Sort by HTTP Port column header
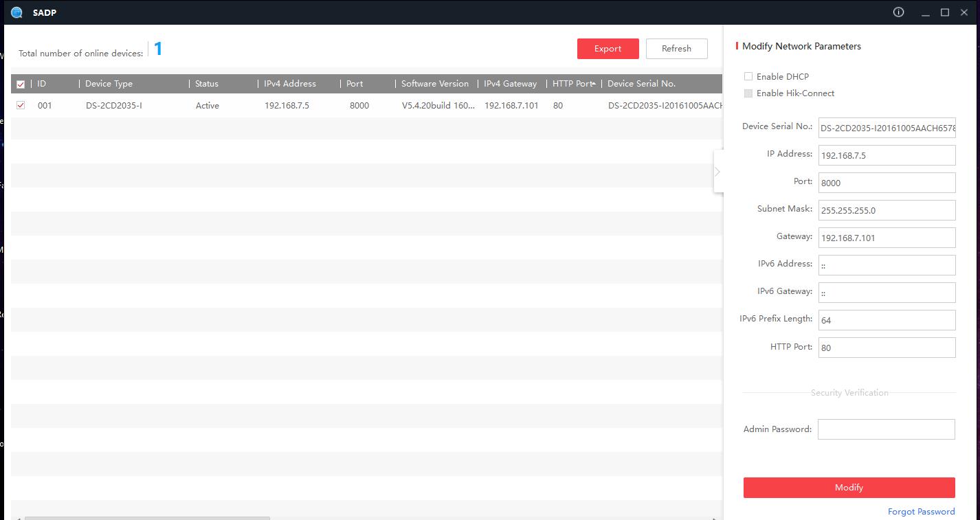980x520 pixels. click(x=572, y=84)
